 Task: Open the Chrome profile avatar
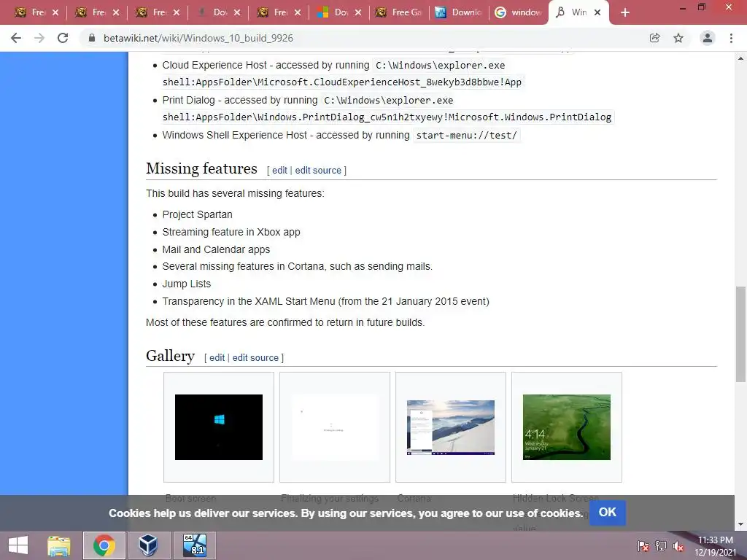click(708, 38)
